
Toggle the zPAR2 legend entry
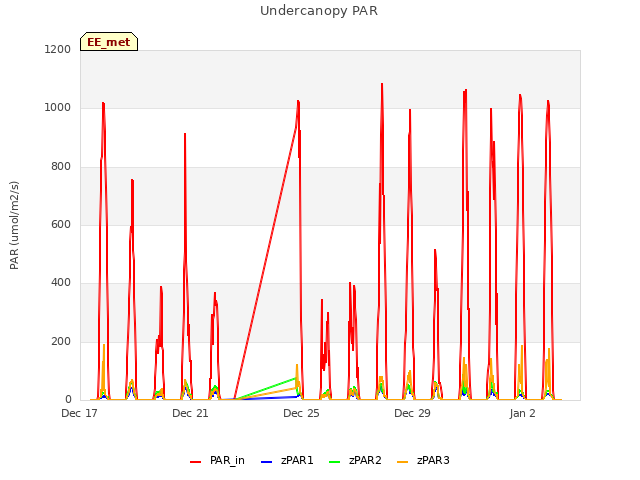(355, 460)
